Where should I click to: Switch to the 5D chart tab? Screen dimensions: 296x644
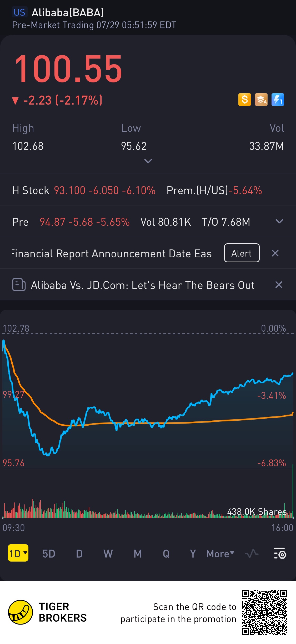49,554
